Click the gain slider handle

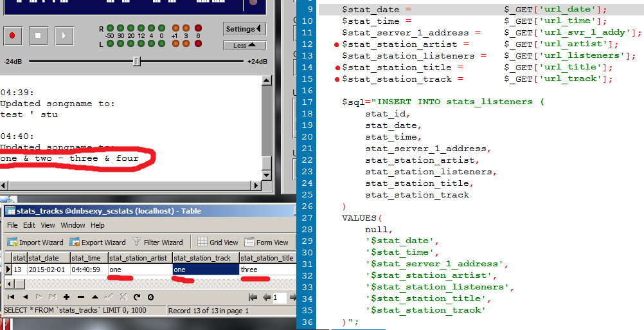136,61
